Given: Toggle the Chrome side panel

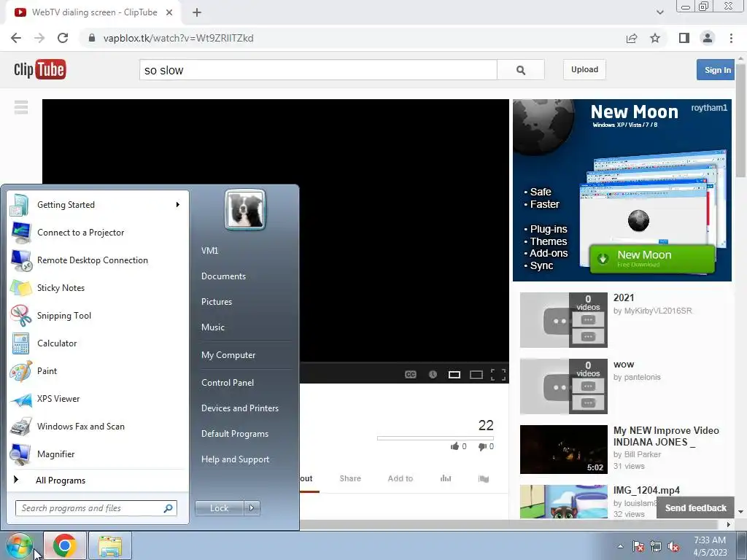Looking at the screenshot, I should click(684, 38).
